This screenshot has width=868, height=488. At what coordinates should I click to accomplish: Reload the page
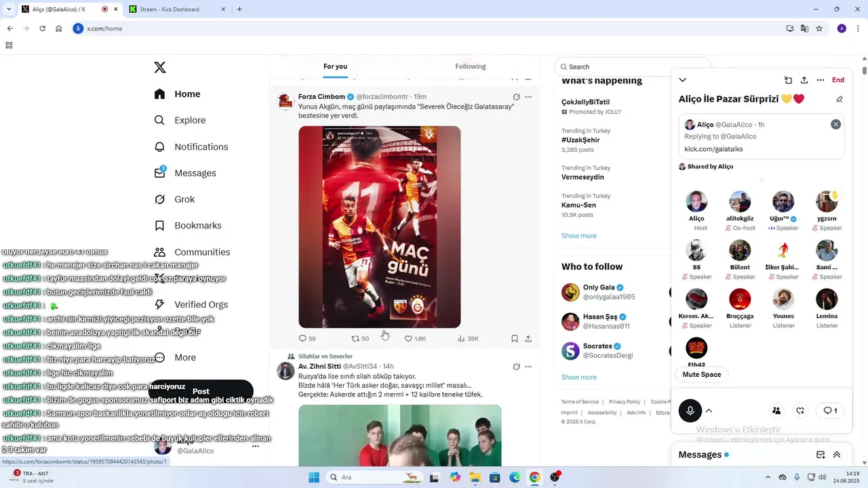point(42,28)
